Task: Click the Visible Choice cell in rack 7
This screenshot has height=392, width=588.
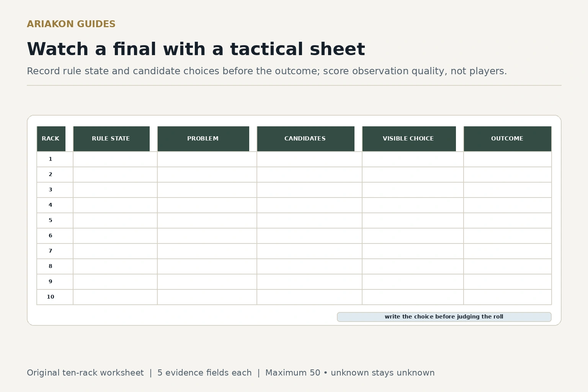Action: (x=413, y=251)
